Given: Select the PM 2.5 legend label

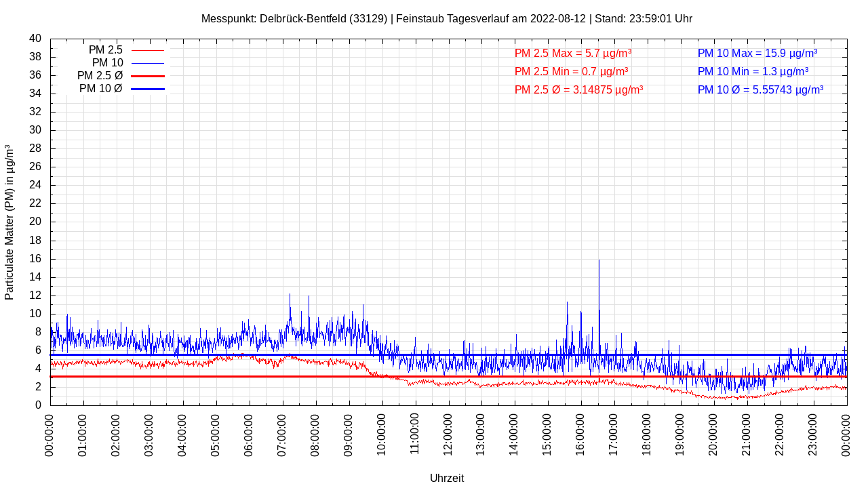Looking at the screenshot, I should (x=106, y=50).
